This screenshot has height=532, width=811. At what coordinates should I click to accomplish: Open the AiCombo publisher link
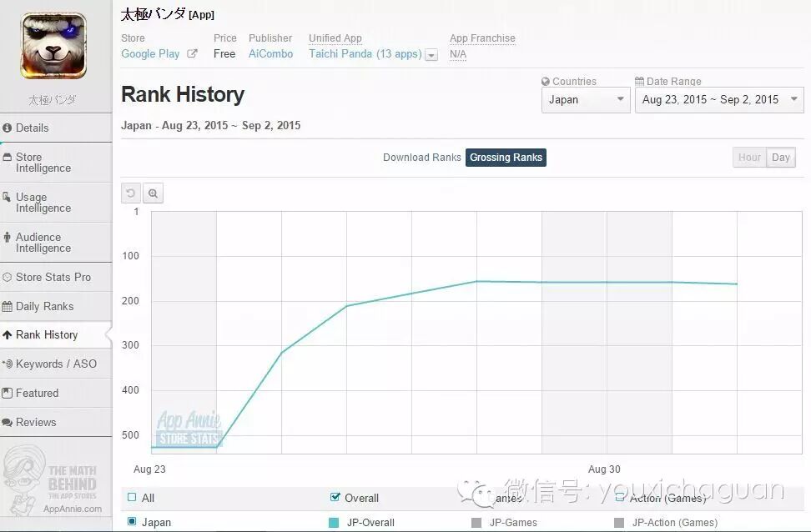click(270, 53)
